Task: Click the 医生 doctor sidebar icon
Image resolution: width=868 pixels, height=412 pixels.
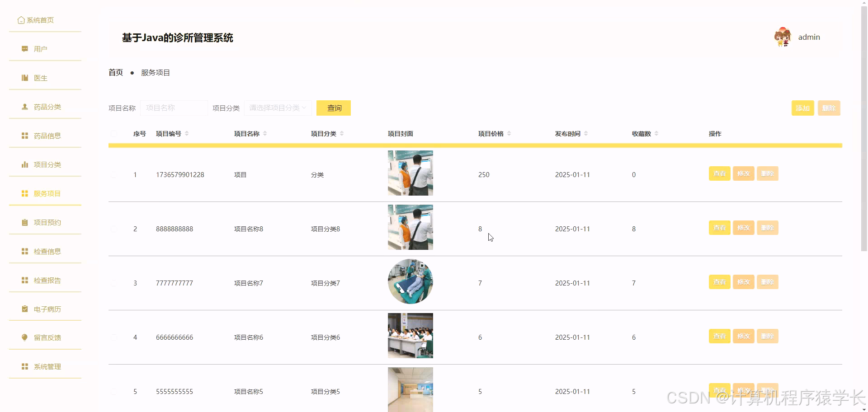Action: [24, 78]
